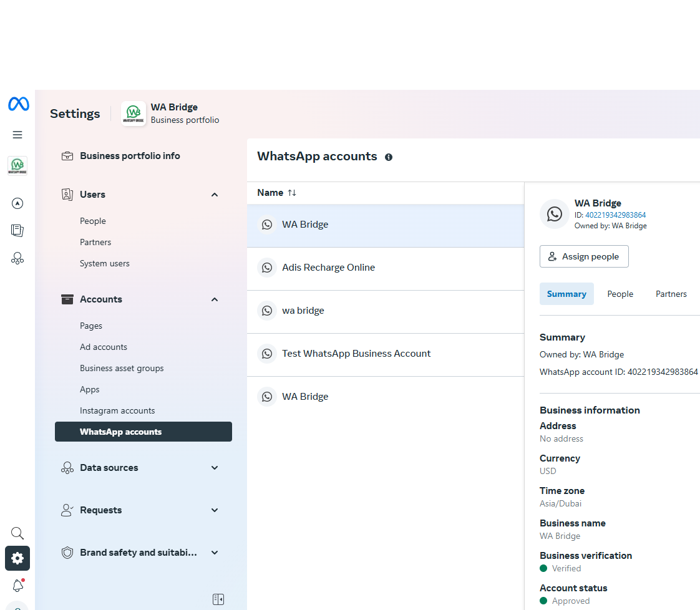This screenshot has width=700, height=610.
Task: Click the Meta logo icon
Action: [x=18, y=104]
